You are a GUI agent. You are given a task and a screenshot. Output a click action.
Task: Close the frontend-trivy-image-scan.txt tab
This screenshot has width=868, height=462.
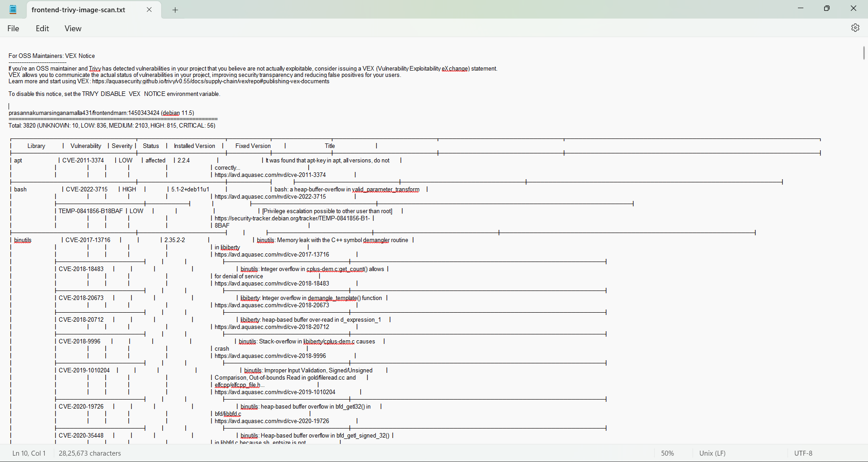[x=149, y=10]
